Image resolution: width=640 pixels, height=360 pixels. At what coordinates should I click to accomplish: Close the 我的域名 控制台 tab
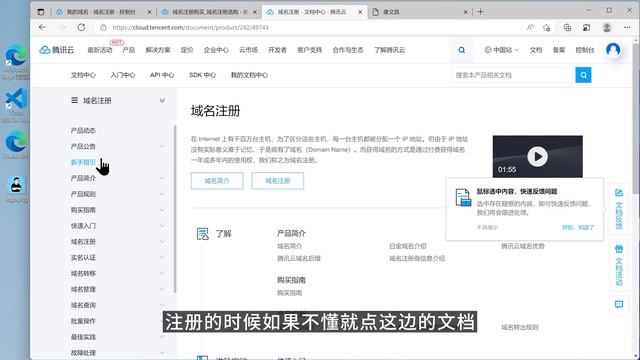coord(149,12)
